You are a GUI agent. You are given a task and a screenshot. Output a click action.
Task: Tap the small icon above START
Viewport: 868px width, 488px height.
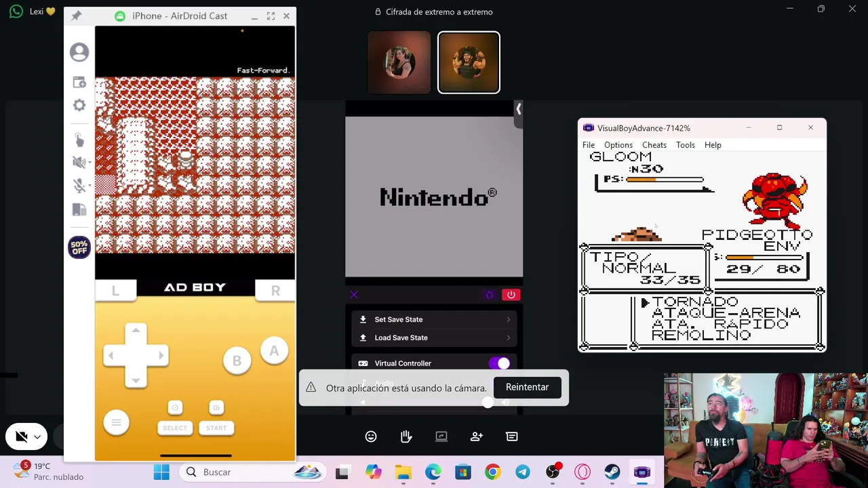pos(216,407)
